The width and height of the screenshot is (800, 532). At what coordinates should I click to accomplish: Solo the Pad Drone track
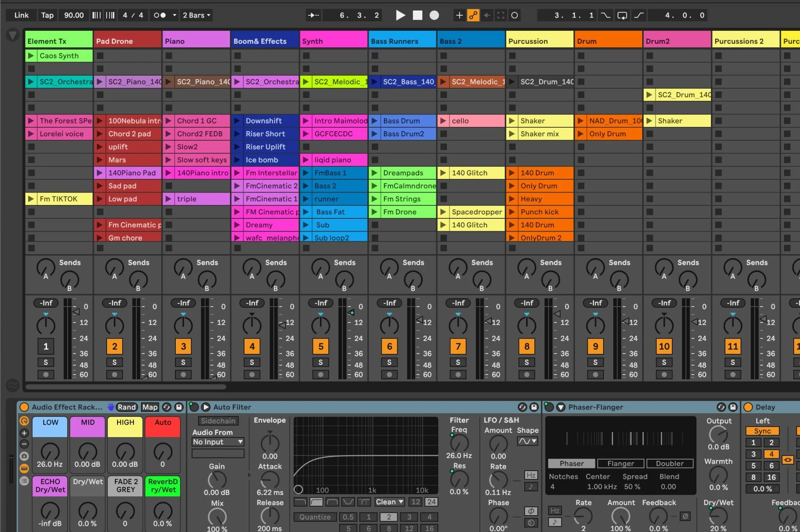(x=114, y=362)
